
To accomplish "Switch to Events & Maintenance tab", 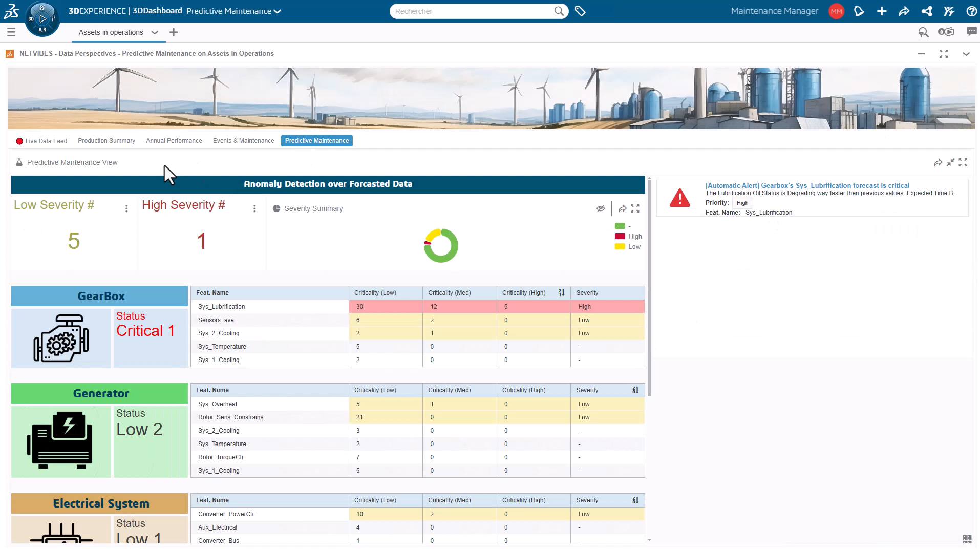I will (243, 141).
